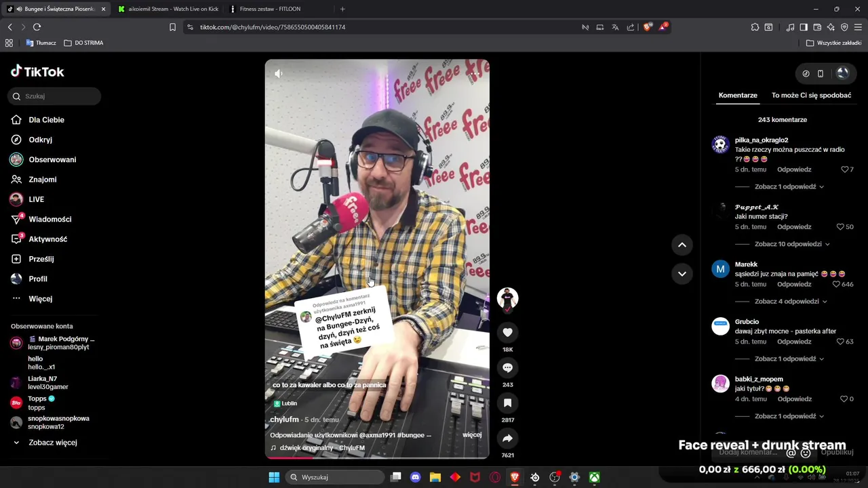Image resolution: width=868 pixels, height=488 pixels.
Task: Open the chylufm creator avatar beside video
Action: (507, 298)
